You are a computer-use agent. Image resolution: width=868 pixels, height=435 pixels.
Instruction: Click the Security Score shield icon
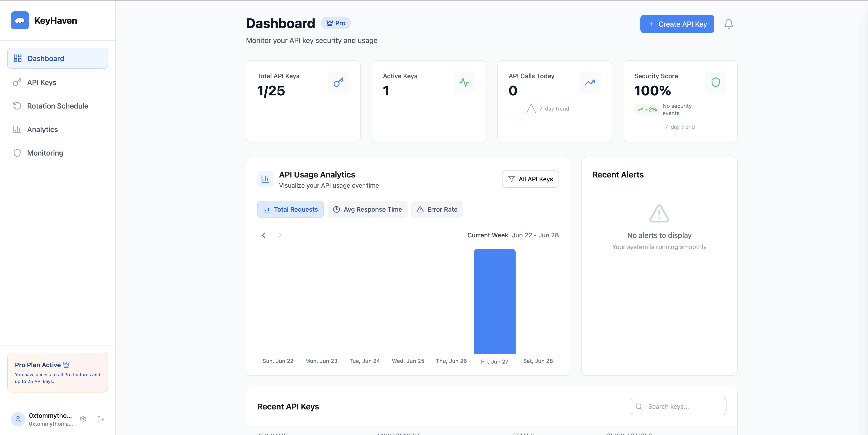pyautogui.click(x=715, y=82)
